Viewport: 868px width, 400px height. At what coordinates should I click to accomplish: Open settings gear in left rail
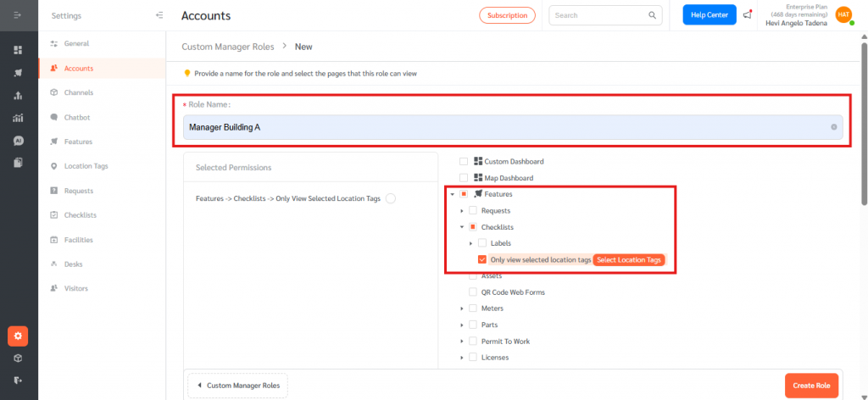click(19, 336)
